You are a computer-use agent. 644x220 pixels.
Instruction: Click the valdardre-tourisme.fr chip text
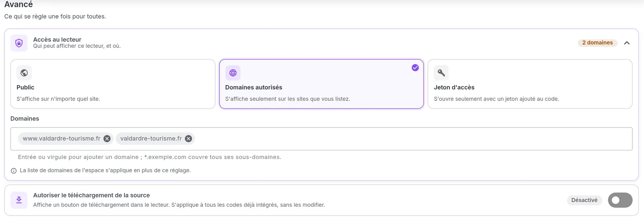click(151, 138)
